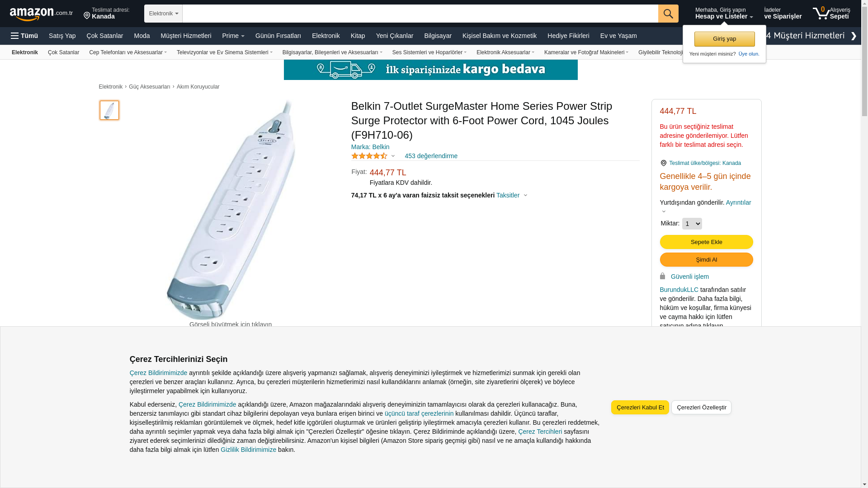Expand Hesap ve Listeler menu
Image resolution: width=868 pixels, height=488 pixels.
point(724,14)
